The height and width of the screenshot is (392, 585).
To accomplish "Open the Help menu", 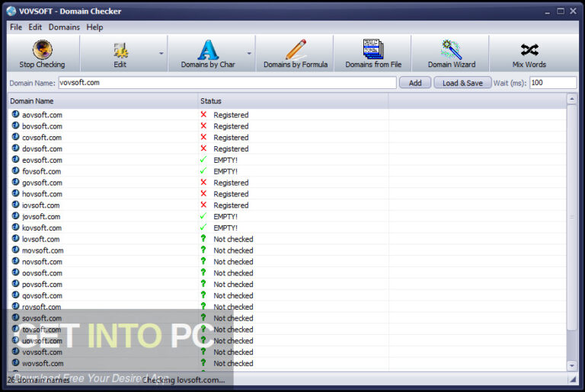I will [94, 27].
